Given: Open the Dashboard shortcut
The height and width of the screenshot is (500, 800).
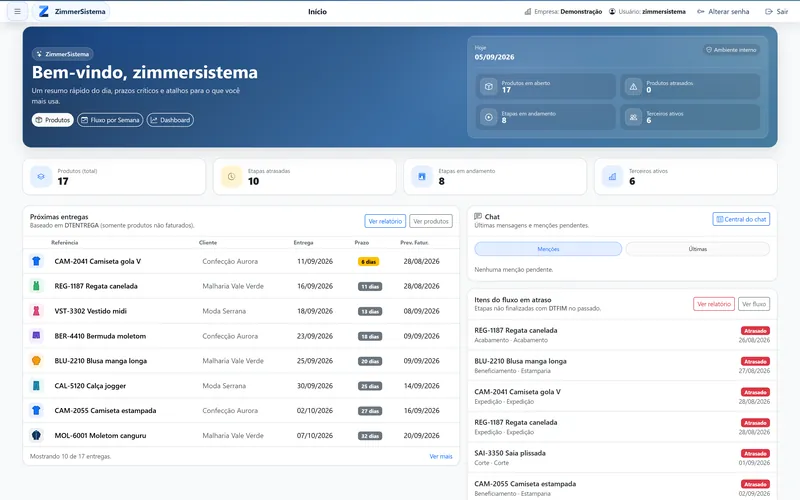Looking at the screenshot, I should 170,120.
